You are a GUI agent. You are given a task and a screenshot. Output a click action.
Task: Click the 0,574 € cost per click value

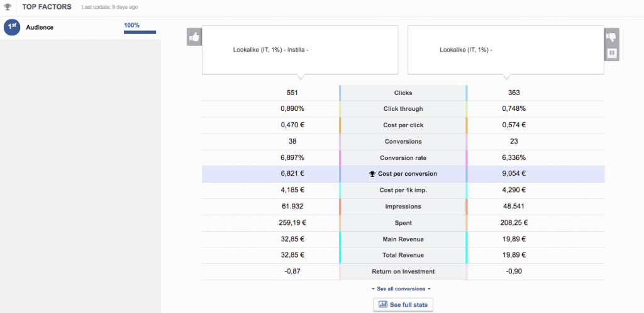click(513, 125)
